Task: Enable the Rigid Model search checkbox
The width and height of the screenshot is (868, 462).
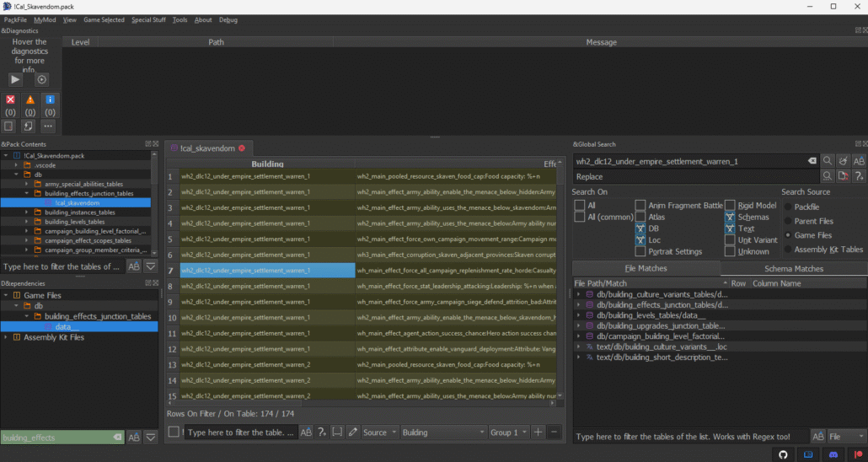Action: pos(730,206)
